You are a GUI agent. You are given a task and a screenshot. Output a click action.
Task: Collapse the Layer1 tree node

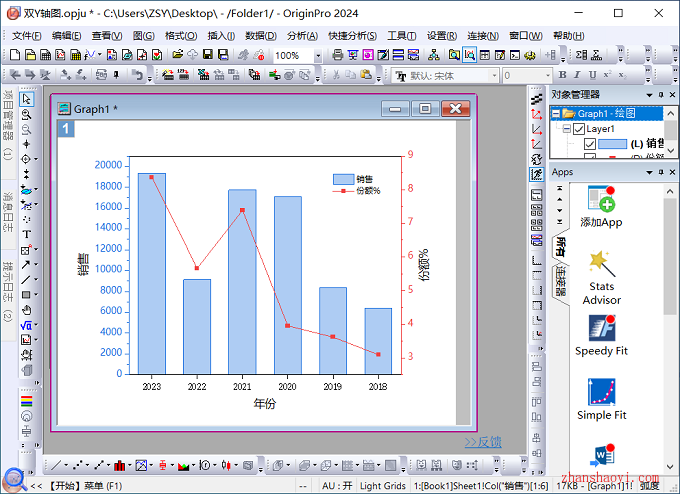point(566,129)
